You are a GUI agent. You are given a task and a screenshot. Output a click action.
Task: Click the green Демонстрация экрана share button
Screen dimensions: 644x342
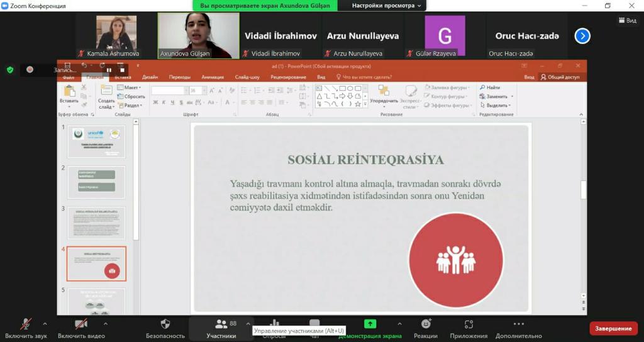pyautogui.click(x=370, y=329)
